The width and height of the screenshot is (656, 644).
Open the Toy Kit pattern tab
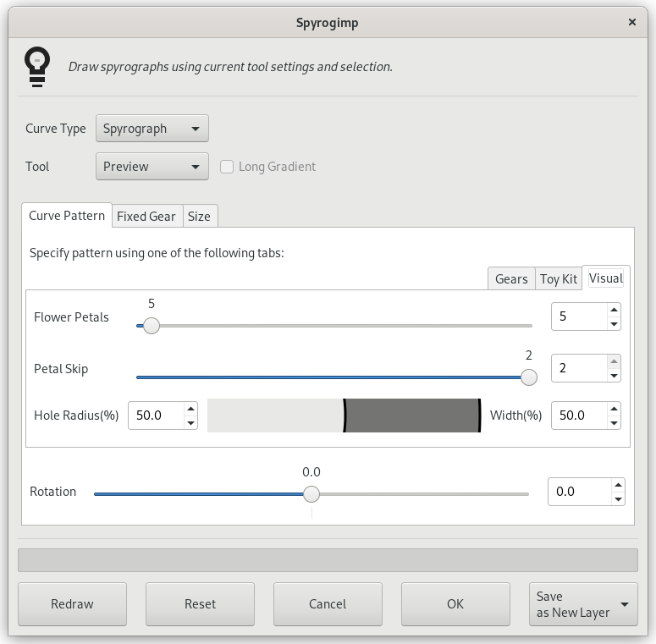(559, 279)
